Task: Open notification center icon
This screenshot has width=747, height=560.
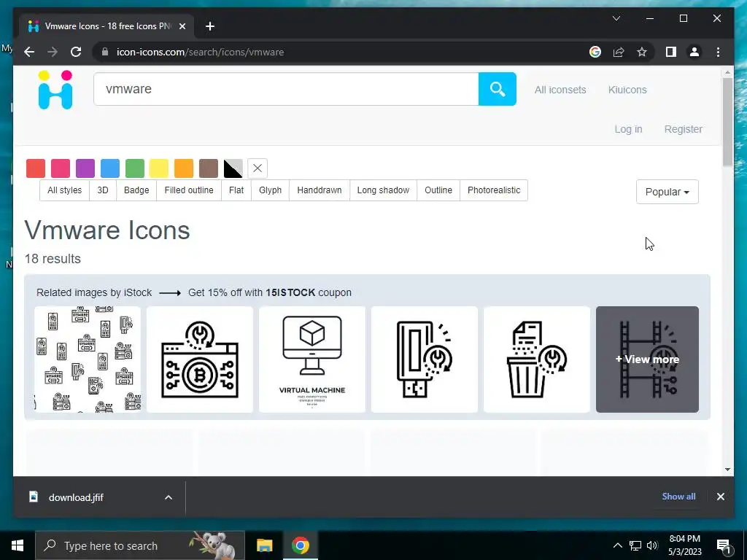Action: pos(723,545)
